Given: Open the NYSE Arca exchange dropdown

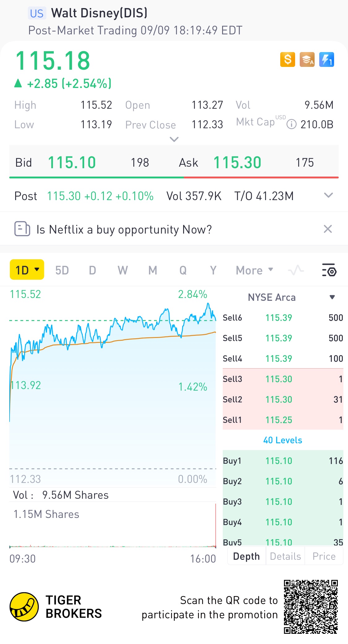Looking at the screenshot, I should tap(332, 297).
